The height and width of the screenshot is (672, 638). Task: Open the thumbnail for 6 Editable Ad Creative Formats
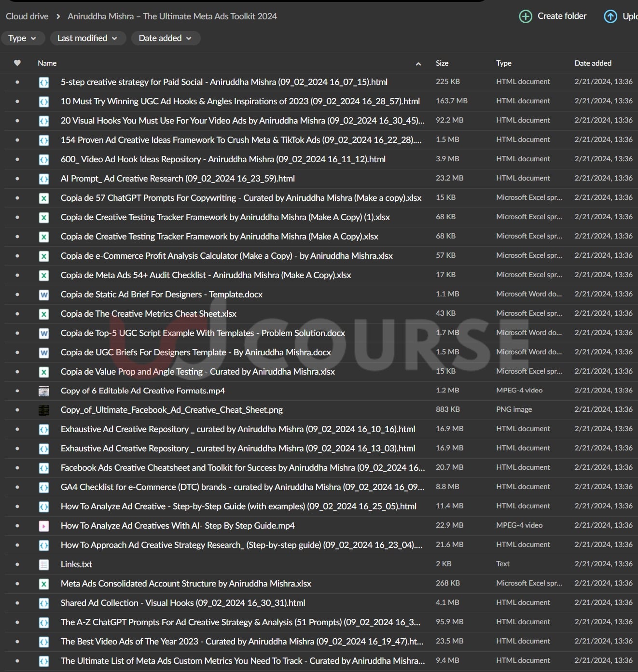(44, 391)
